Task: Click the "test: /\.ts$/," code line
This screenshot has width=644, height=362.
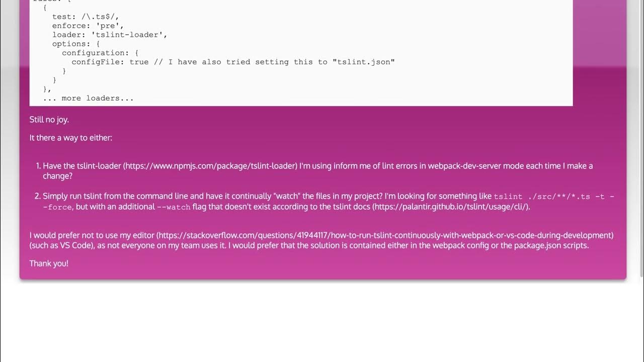Action: coord(86,17)
